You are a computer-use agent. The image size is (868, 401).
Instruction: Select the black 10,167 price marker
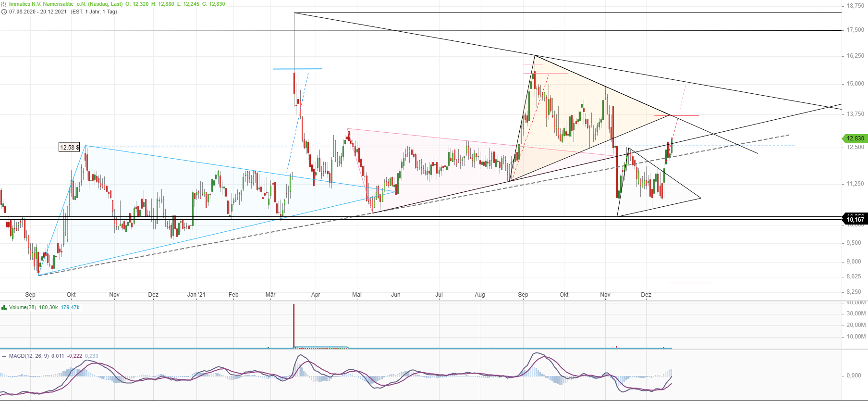pyautogui.click(x=855, y=220)
